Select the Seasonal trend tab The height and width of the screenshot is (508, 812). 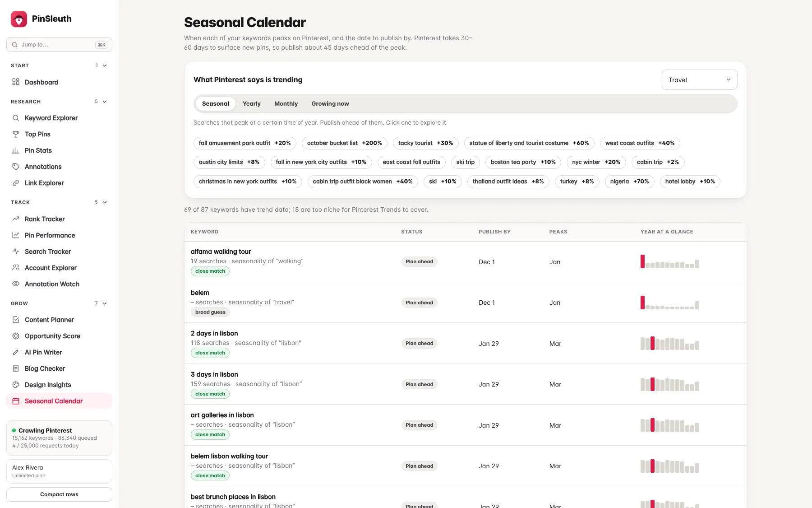click(x=216, y=104)
